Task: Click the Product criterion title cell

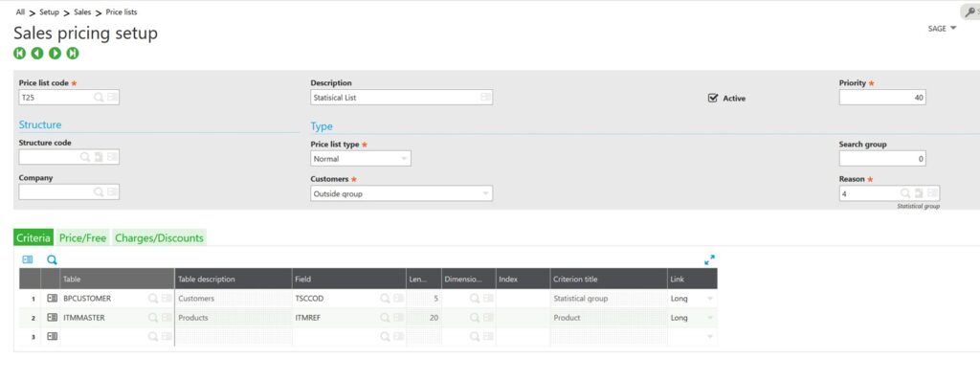Action: click(x=608, y=318)
